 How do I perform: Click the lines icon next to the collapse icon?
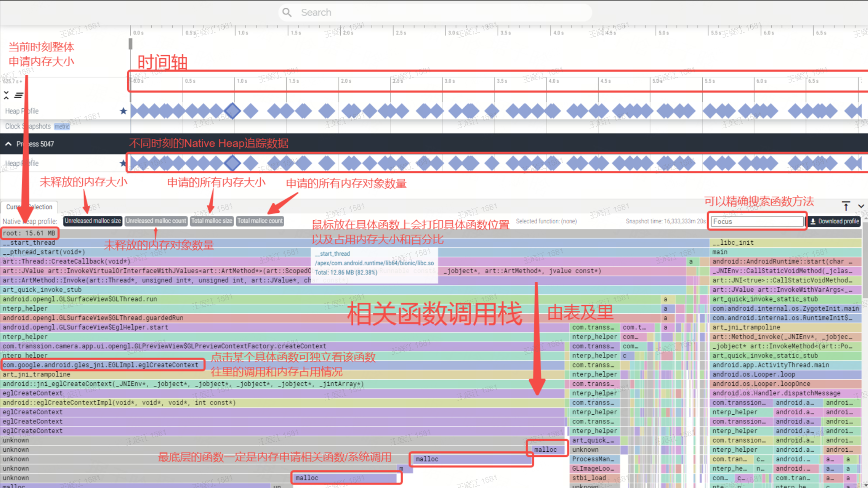19,95
